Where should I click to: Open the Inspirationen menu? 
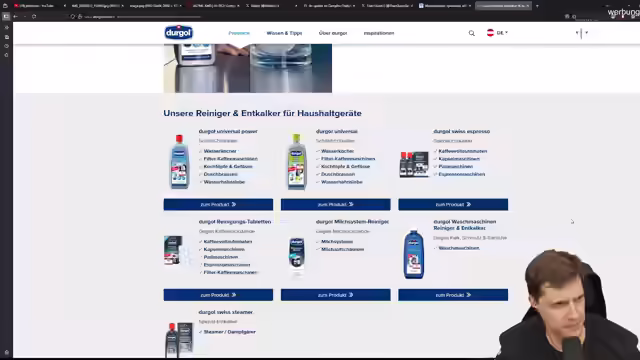[x=379, y=33]
